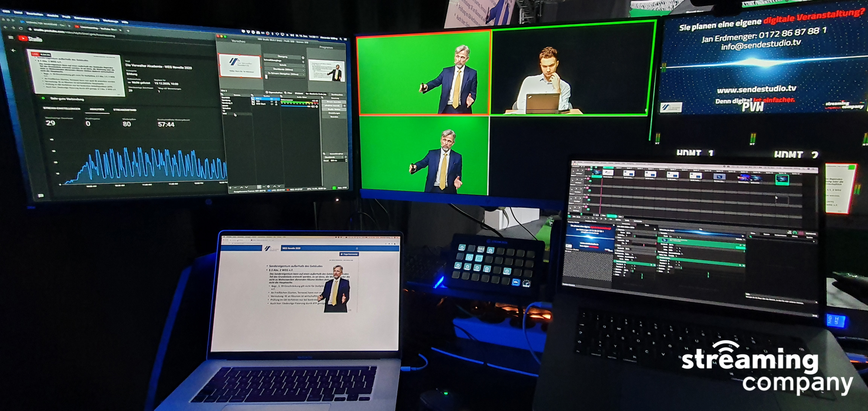This screenshot has height=411, width=868.
Task: Open Filter for the selected OBS source
Action: coord(288,93)
